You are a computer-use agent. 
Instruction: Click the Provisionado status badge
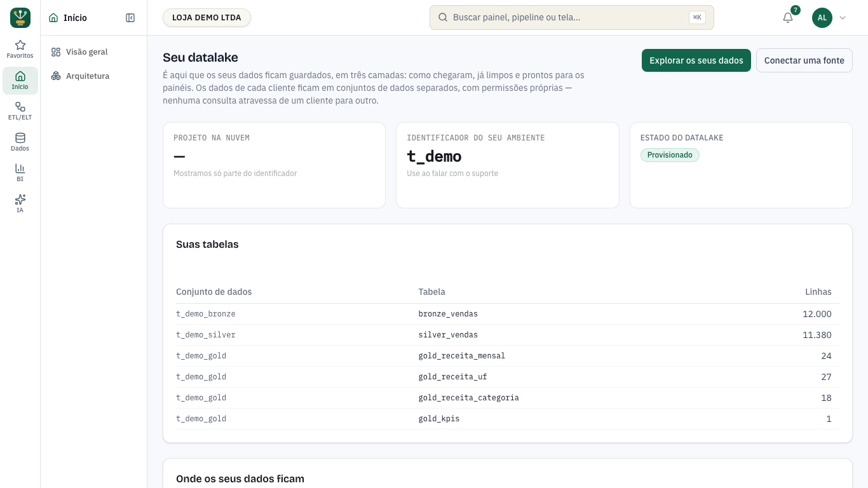pyautogui.click(x=670, y=155)
